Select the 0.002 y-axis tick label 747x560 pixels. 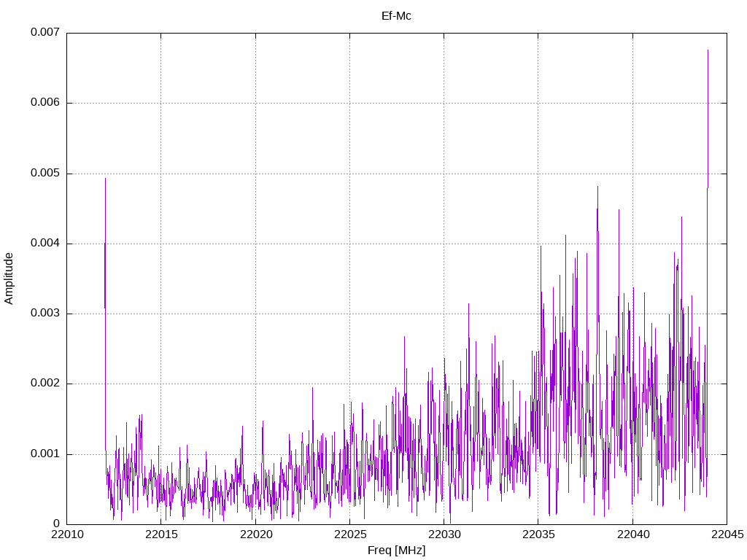pos(44,384)
